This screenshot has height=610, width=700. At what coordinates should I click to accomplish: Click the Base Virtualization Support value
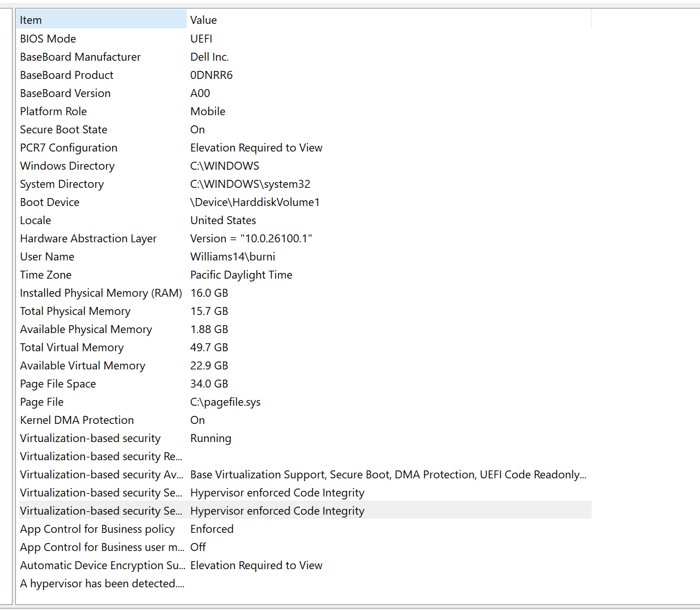click(388, 474)
